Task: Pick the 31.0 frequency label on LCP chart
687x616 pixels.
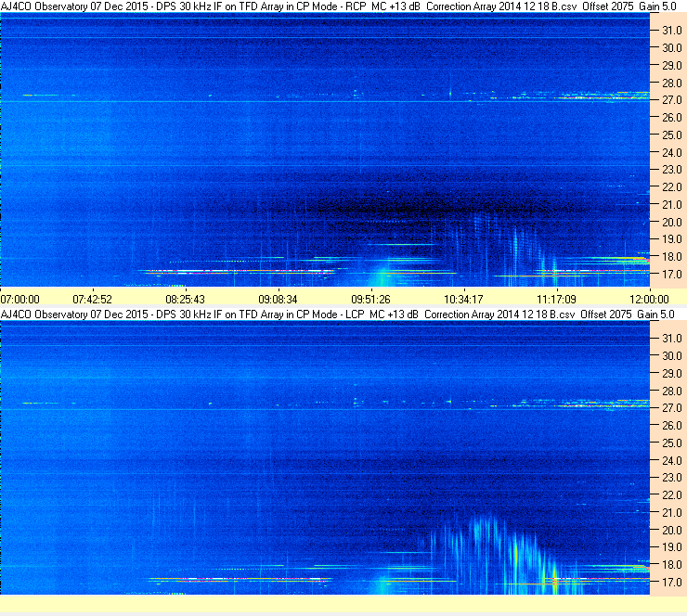Action: coord(671,339)
